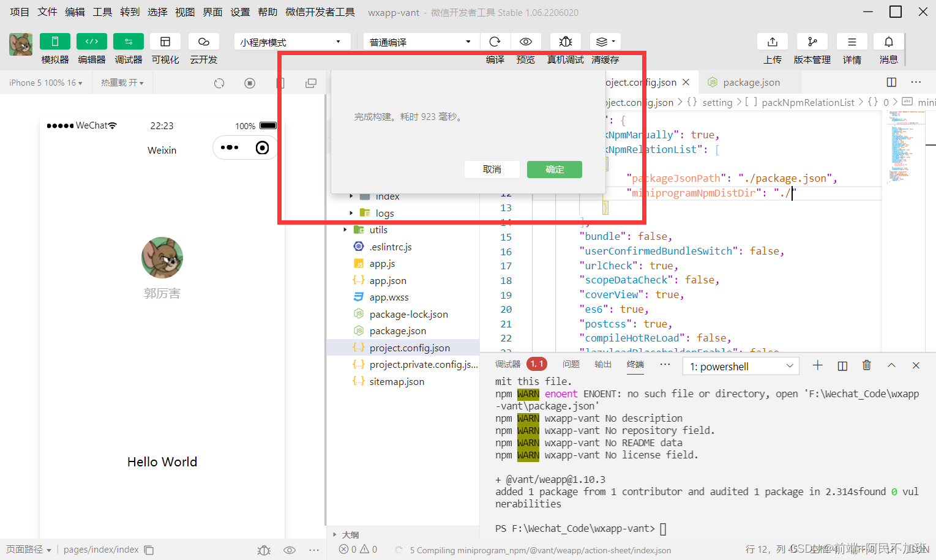The width and height of the screenshot is (936, 560).
Task: Delete terminal with trash icon
Action: point(867,365)
